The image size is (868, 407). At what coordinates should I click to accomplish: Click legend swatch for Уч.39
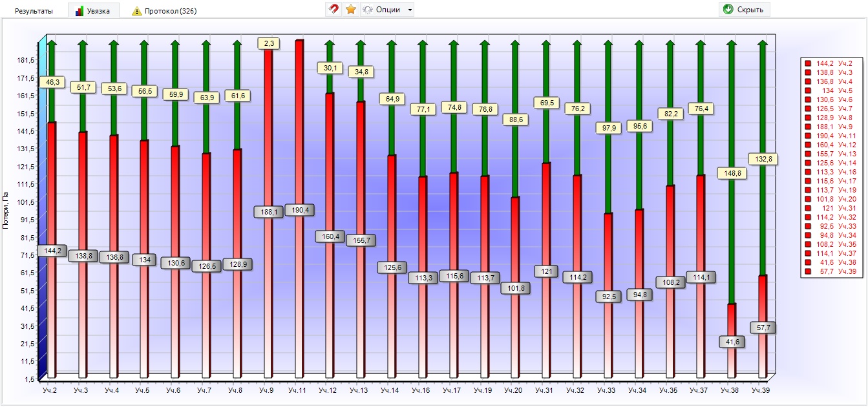(808, 272)
